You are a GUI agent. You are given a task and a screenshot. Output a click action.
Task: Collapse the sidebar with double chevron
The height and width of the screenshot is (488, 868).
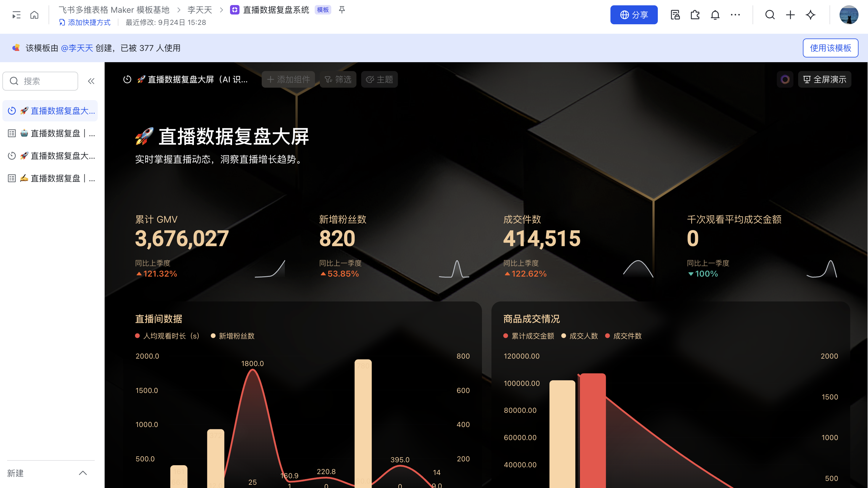[x=91, y=81]
